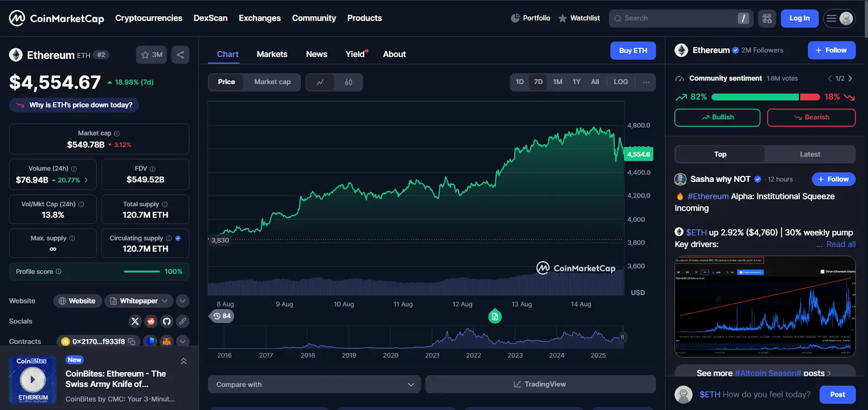
Task: Set chart range to All
Action: pyautogui.click(x=595, y=82)
